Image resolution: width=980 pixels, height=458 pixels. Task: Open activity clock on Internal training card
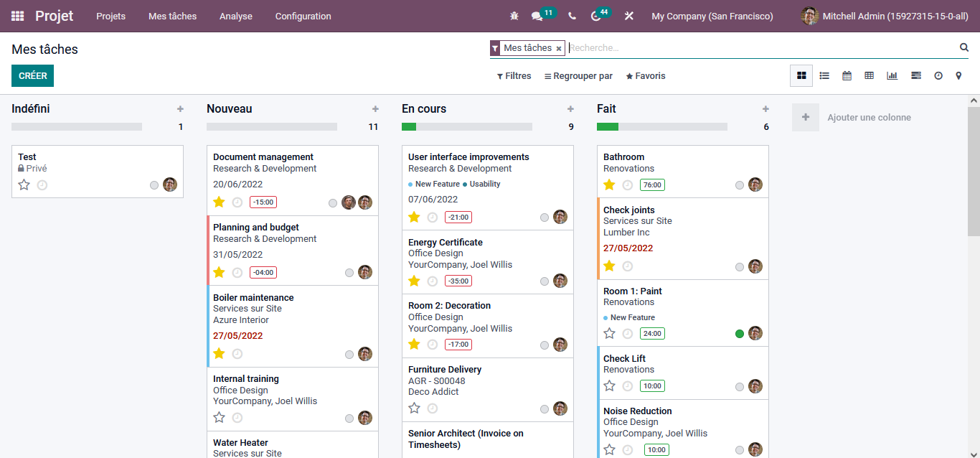(x=237, y=418)
